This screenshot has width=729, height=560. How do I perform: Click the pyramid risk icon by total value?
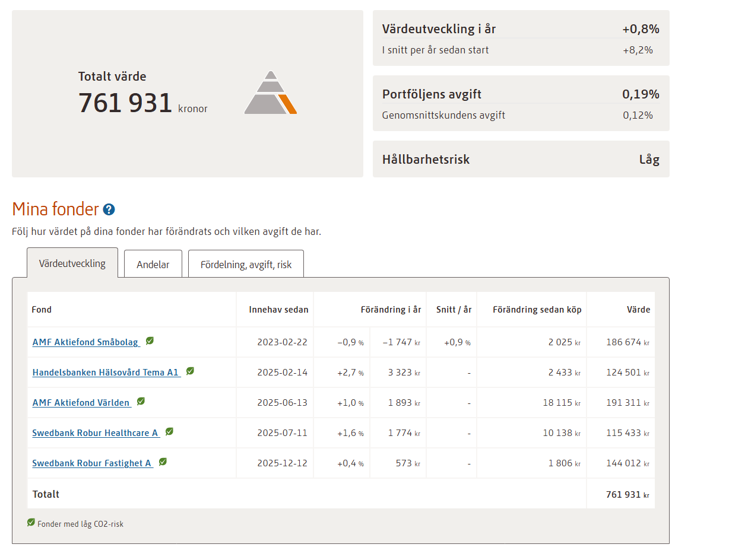point(270,93)
